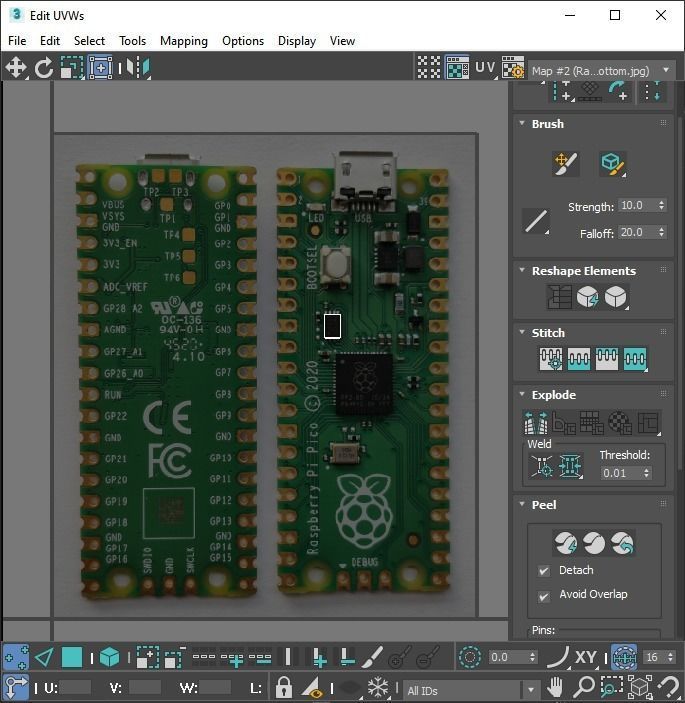Open the brush falloff type flyout
Screen dimensions: 685x703
[536, 221]
